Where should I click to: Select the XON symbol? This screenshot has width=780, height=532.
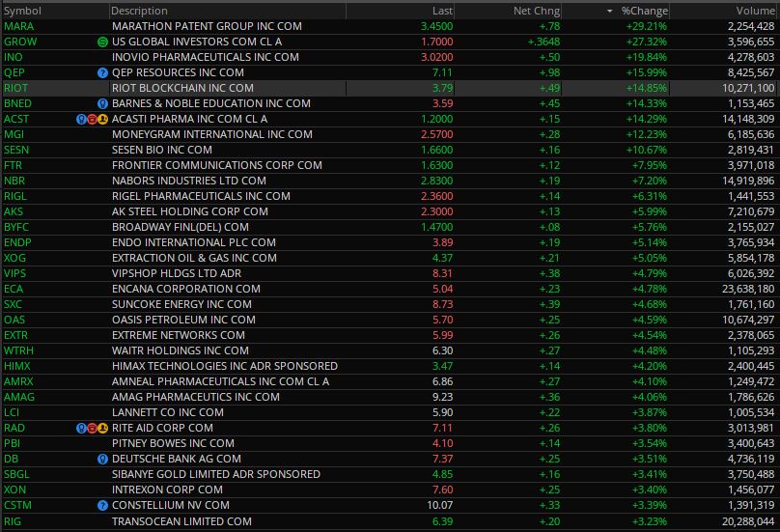pos(14,490)
